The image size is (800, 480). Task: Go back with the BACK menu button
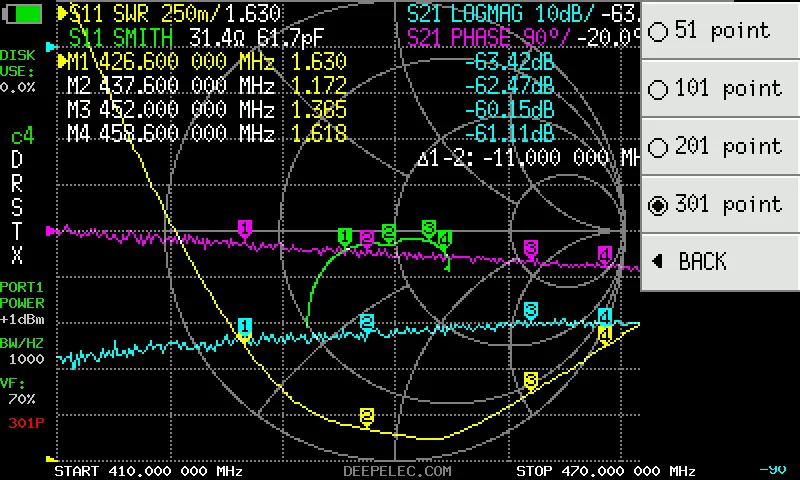pos(720,262)
